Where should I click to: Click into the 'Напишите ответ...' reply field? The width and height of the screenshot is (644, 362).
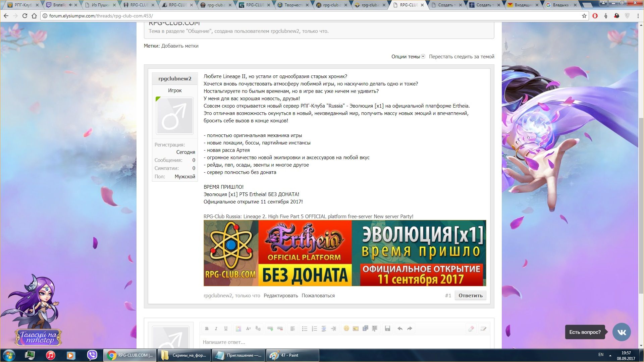click(345, 342)
